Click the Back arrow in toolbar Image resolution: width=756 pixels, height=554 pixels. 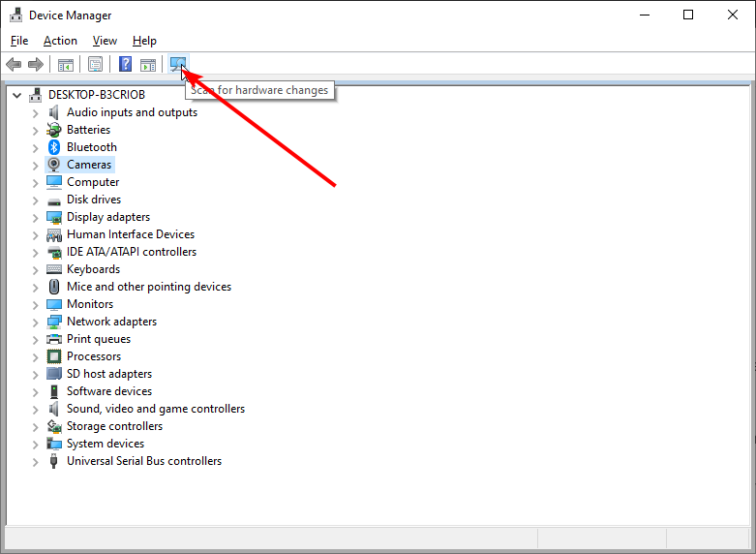pos(14,65)
